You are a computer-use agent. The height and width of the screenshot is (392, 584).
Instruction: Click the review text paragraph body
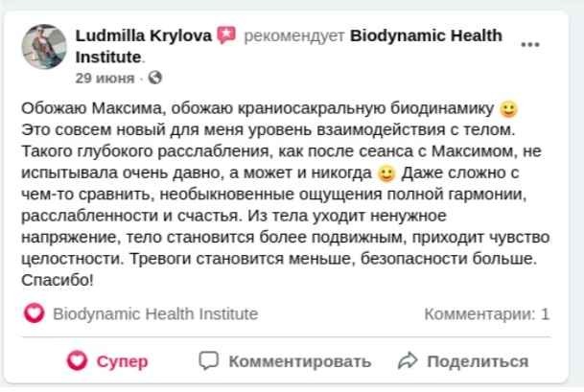pyautogui.click(x=286, y=195)
